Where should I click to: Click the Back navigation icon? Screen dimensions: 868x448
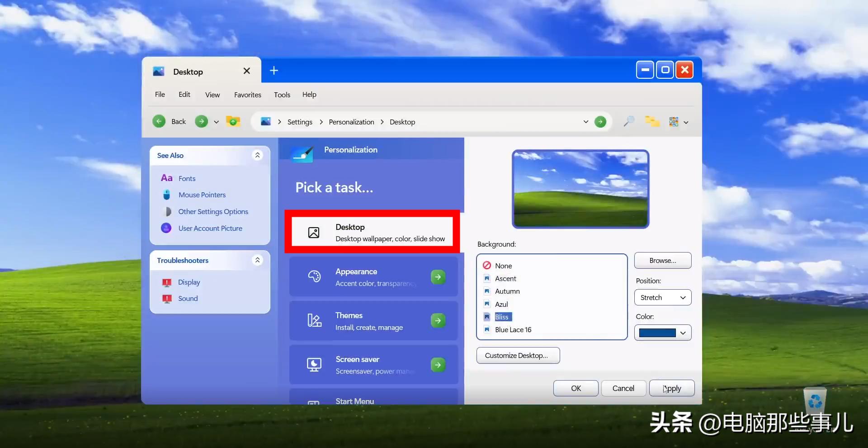(x=159, y=121)
